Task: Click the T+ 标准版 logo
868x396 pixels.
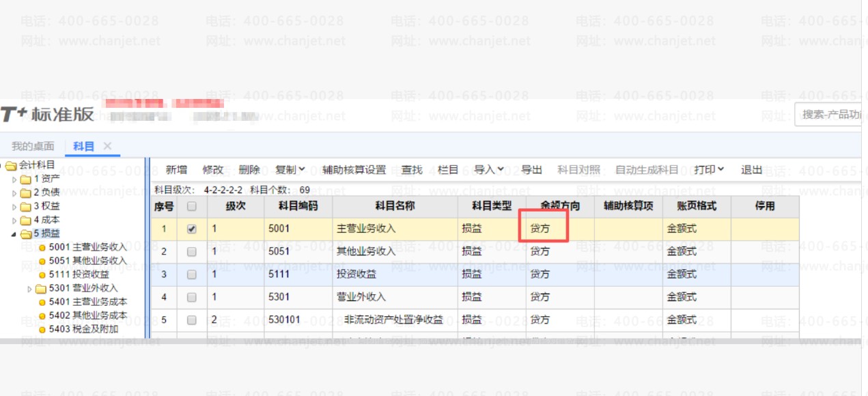Action: 47,114
